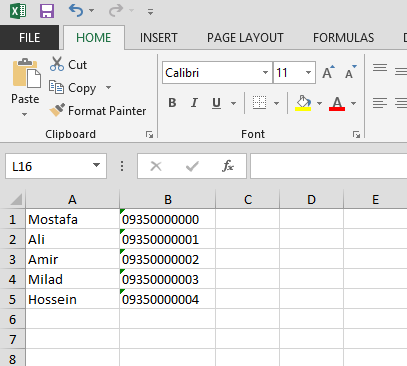Image resolution: width=407 pixels, height=366 pixels.
Task: Open Insert Function fx button
Action: click(x=228, y=166)
